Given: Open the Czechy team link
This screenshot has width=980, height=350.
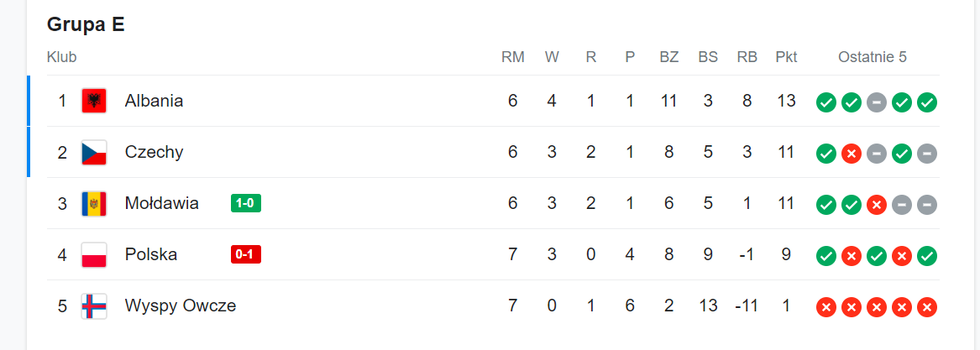Looking at the screenshot, I should pos(154,153).
